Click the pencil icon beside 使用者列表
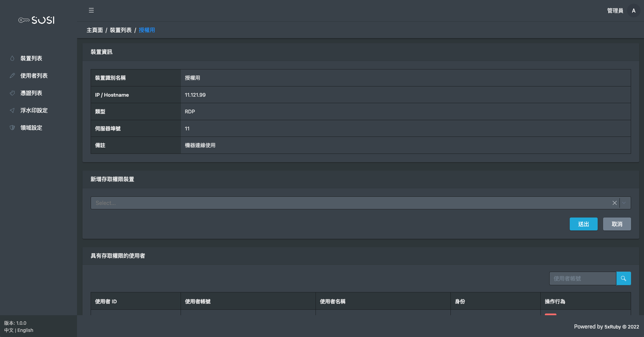Viewport: 644px width, 337px height. click(x=12, y=76)
